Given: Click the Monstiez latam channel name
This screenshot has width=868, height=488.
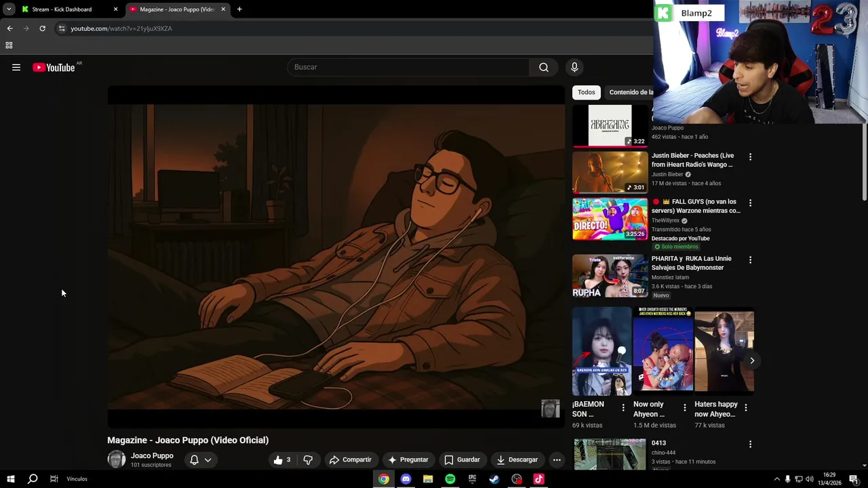Looking at the screenshot, I should coord(670,277).
